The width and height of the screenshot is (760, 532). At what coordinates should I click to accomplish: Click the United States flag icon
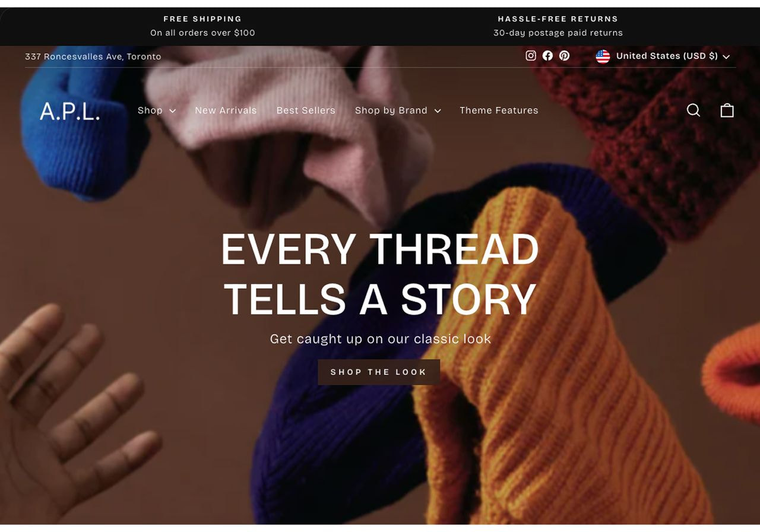[x=603, y=56]
